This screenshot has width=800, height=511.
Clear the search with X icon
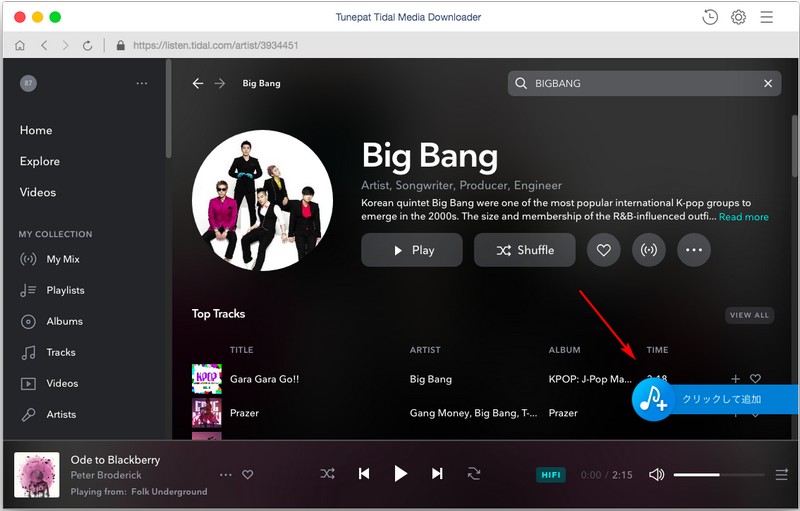tap(768, 83)
